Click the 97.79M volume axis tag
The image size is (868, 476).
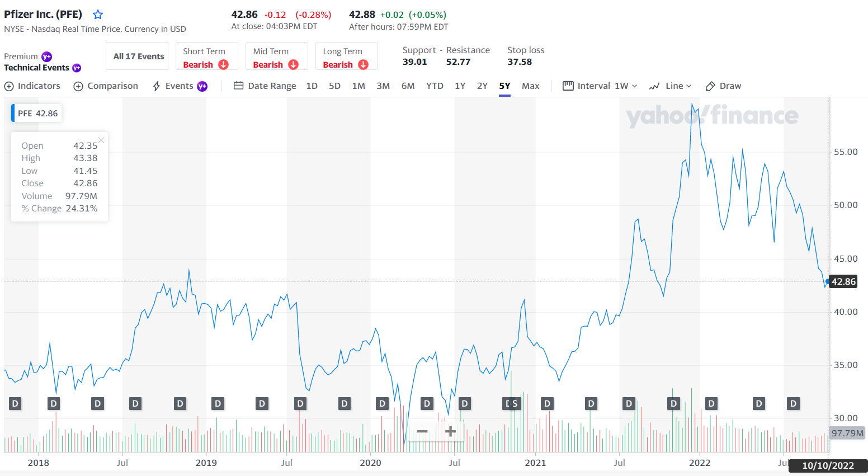coord(847,433)
